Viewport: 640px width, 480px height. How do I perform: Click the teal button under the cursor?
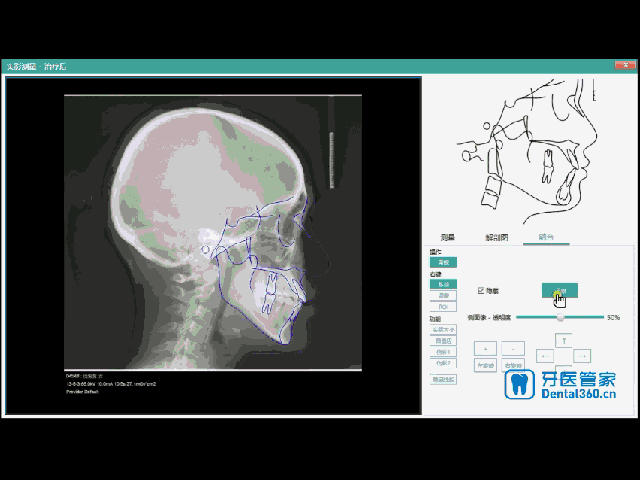click(560, 290)
